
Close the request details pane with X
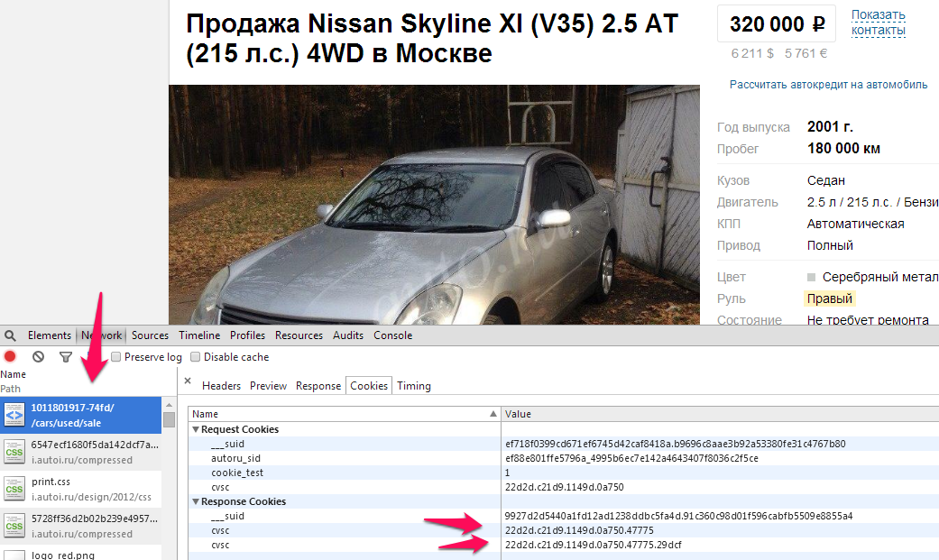(x=188, y=381)
